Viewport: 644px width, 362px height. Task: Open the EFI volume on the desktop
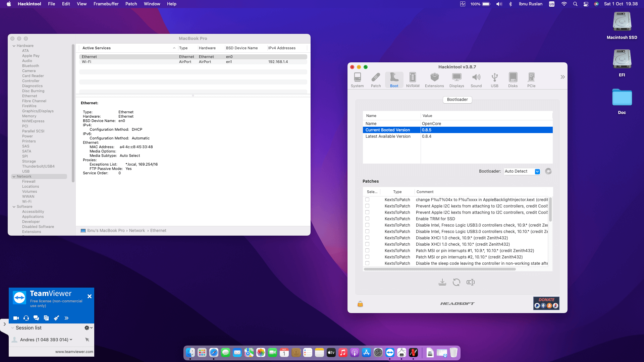[x=622, y=63]
